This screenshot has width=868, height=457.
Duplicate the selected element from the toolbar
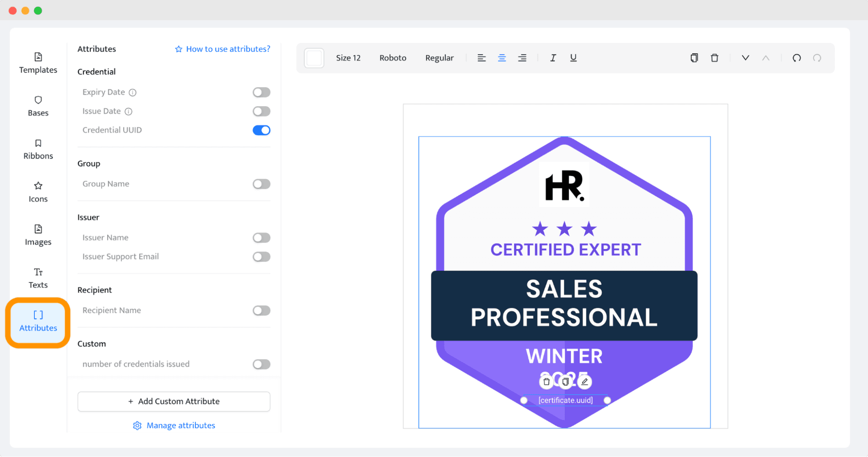click(694, 58)
